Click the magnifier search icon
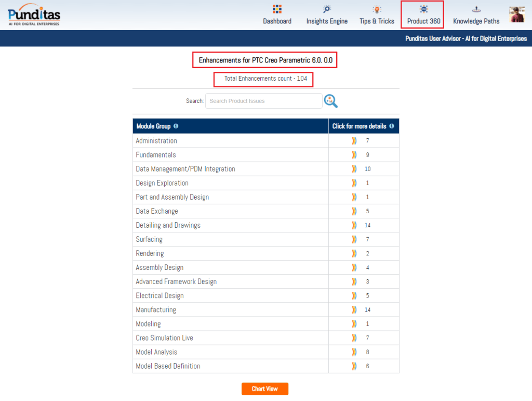 click(x=330, y=101)
